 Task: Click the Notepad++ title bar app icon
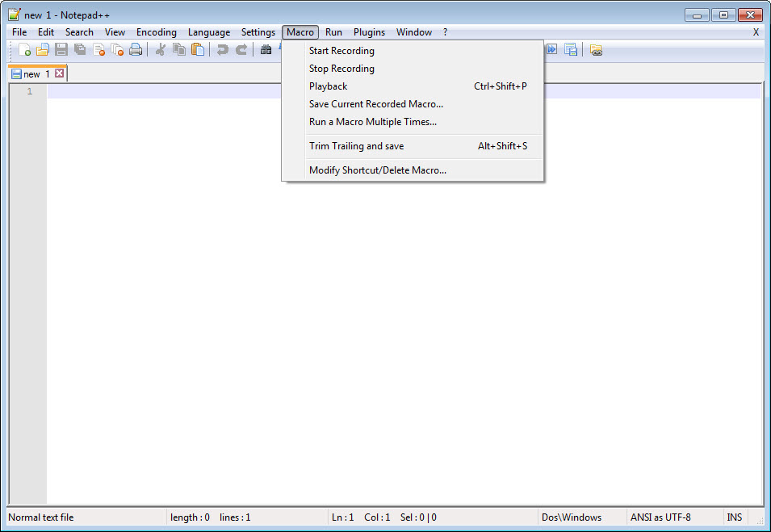point(15,15)
